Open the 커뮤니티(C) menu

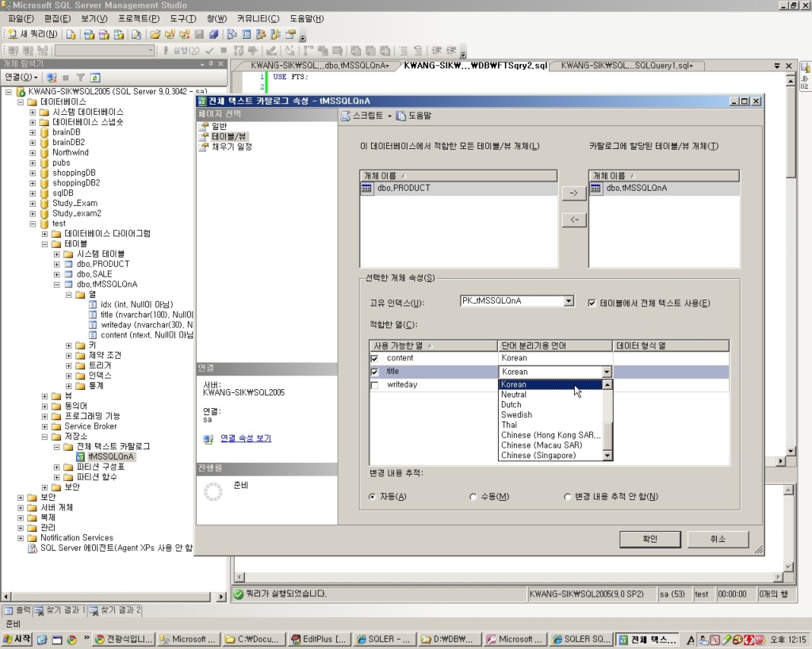click(x=258, y=19)
